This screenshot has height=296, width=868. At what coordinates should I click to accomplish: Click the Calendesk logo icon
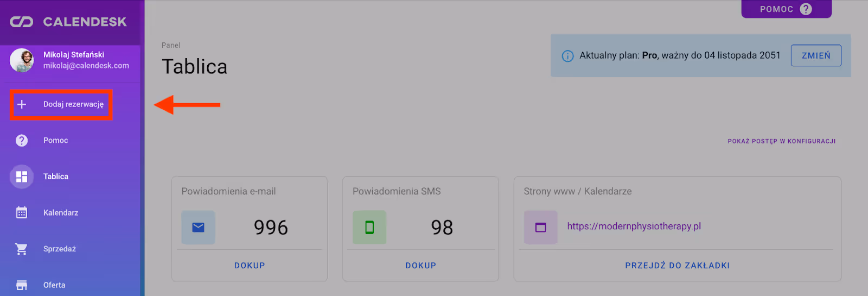click(22, 22)
